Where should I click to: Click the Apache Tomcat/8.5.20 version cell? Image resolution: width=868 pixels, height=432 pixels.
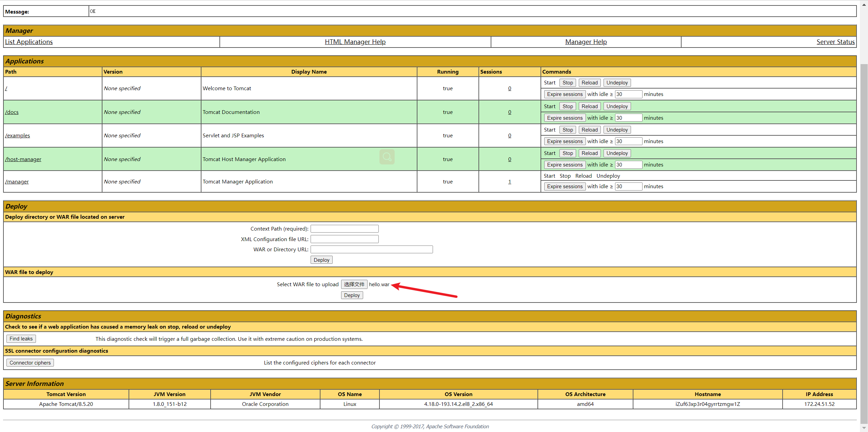coord(66,404)
